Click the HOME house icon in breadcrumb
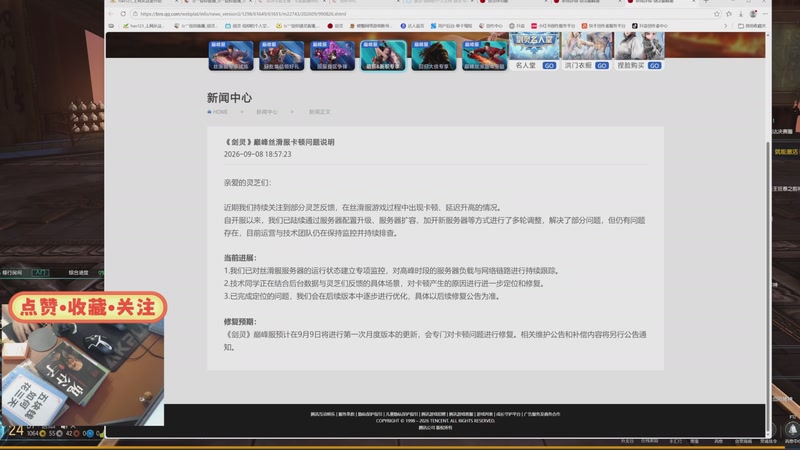This screenshot has height=450, width=800. tap(209, 112)
